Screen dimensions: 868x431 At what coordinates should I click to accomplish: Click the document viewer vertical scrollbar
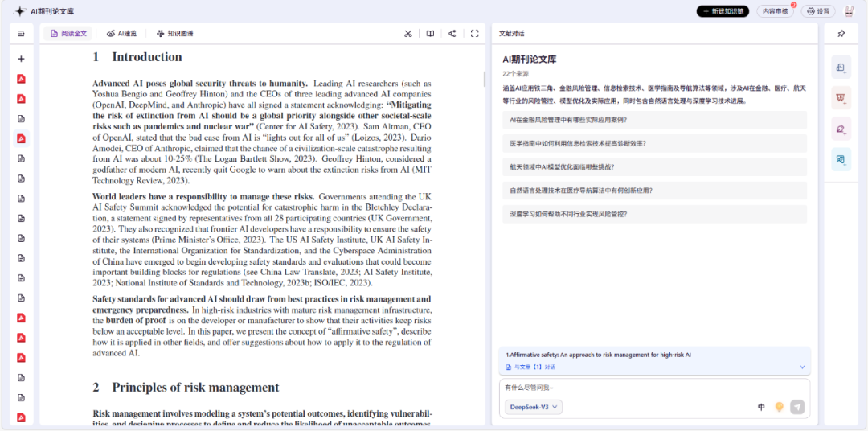point(484,79)
